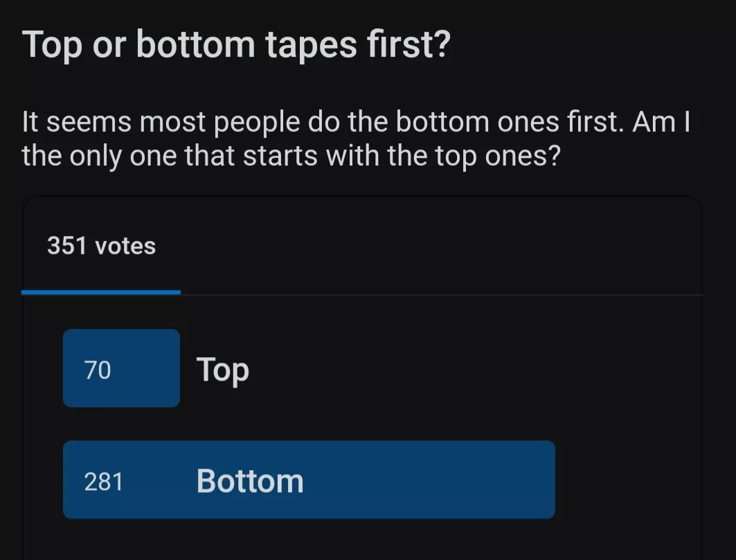This screenshot has height=560, width=736.
Task: Click the 351 votes tab
Action: (x=101, y=245)
